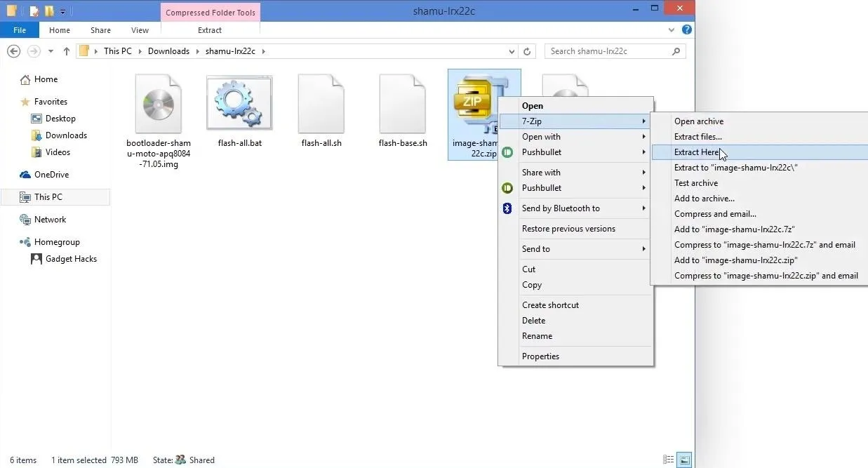Select Restore previous versions
868x468 pixels.
[x=576, y=229]
